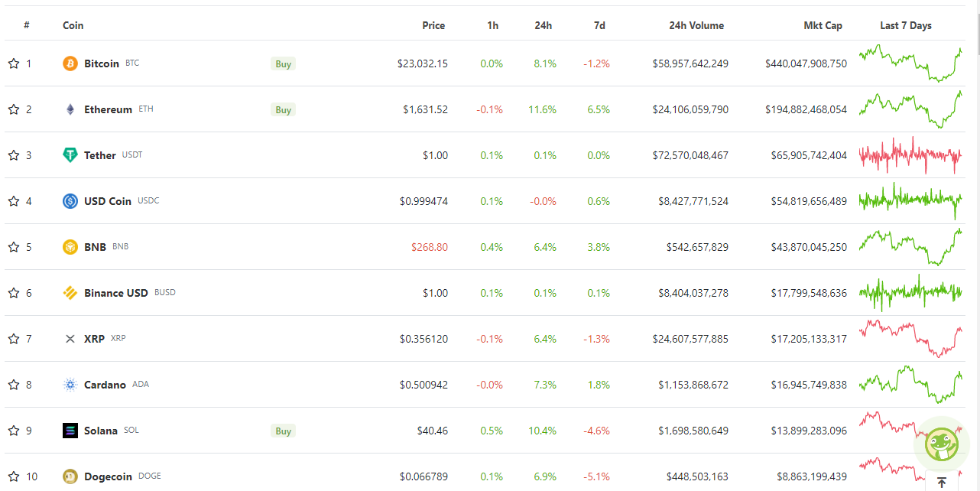Click the Tether logo icon

coord(70,155)
